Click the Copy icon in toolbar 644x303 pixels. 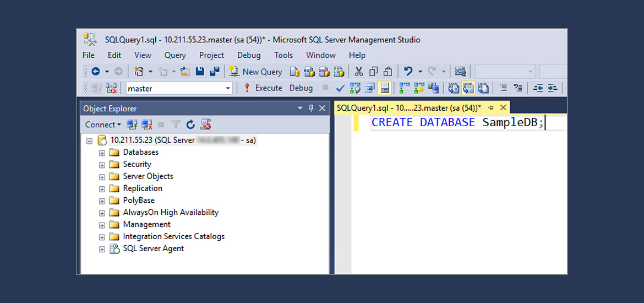click(x=373, y=72)
